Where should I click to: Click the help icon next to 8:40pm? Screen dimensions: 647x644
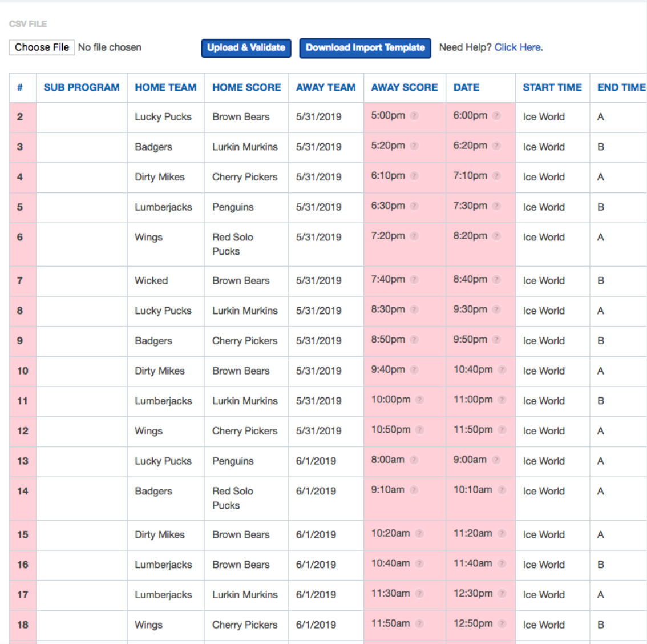click(496, 280)
